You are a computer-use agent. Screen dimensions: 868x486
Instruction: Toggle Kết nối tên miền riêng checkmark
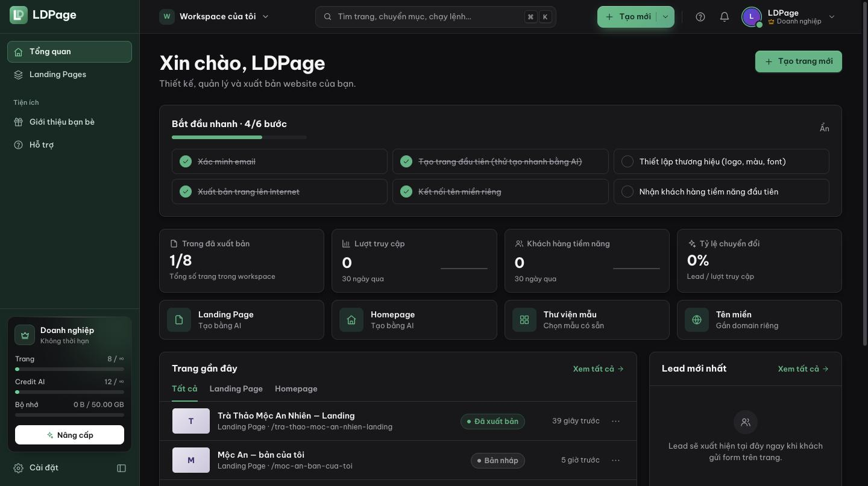click(x=406, y=192)
